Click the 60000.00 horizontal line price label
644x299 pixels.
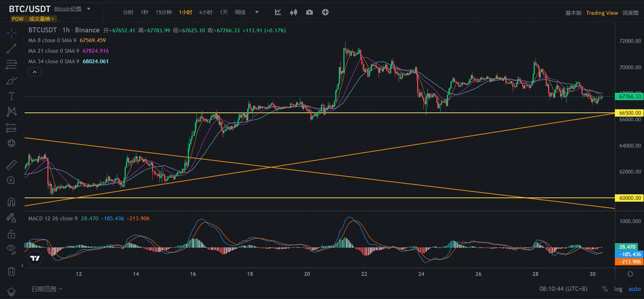629,198
